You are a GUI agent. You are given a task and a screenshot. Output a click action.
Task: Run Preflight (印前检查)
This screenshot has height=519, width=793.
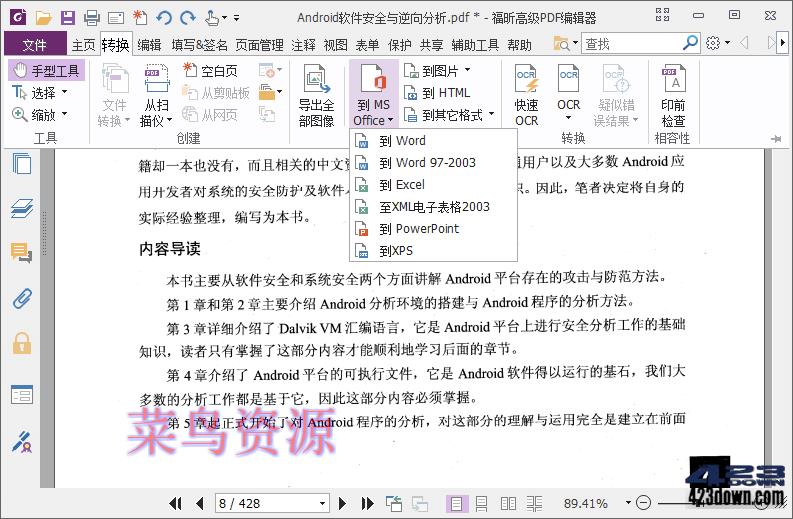pyautogui.click(x=673, y=95)
